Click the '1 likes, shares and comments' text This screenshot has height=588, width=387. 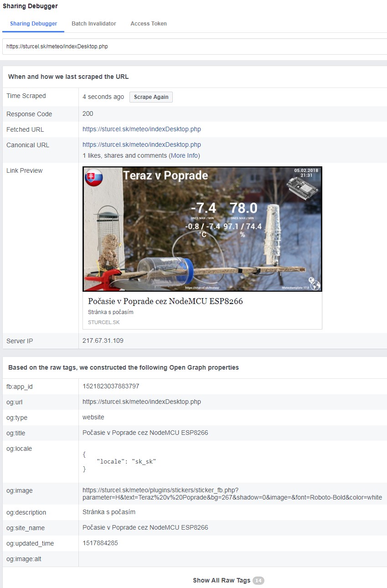click(x=125, y=156)
